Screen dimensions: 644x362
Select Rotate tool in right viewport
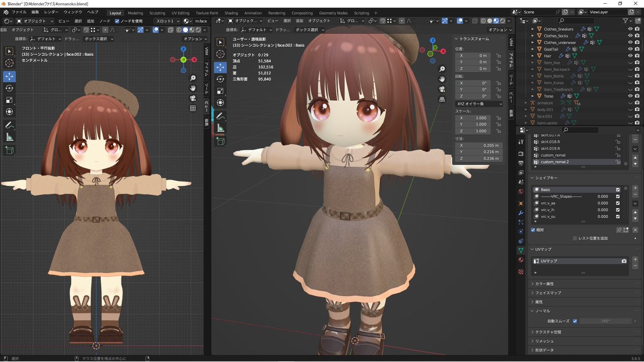220,79
